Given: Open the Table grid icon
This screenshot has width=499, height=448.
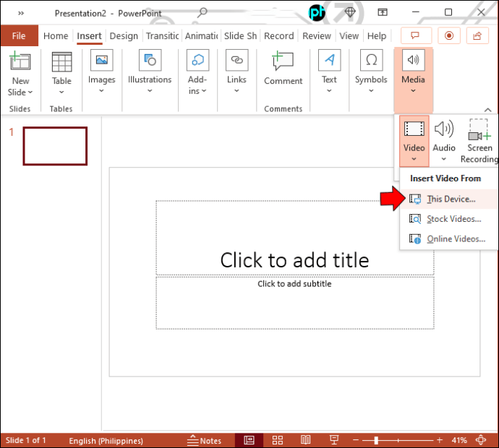Looking at the screenshot, I should point(61,61).
